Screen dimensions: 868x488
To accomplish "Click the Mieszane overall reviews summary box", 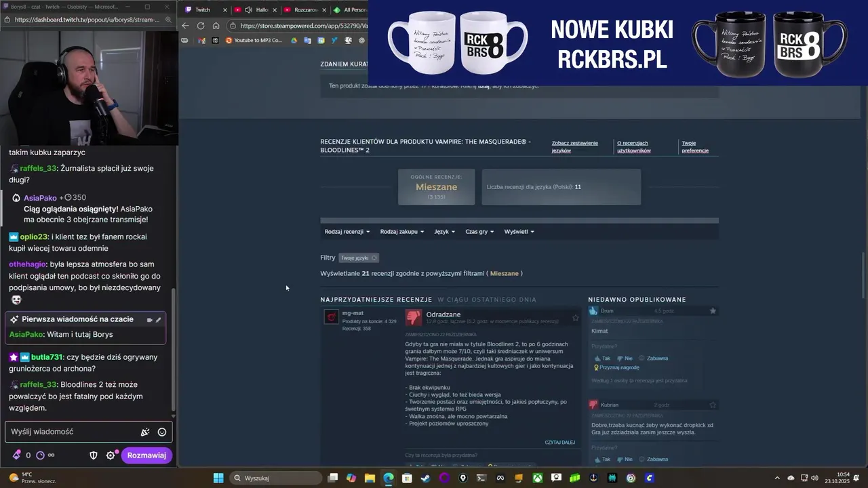I will coord(436,187).
